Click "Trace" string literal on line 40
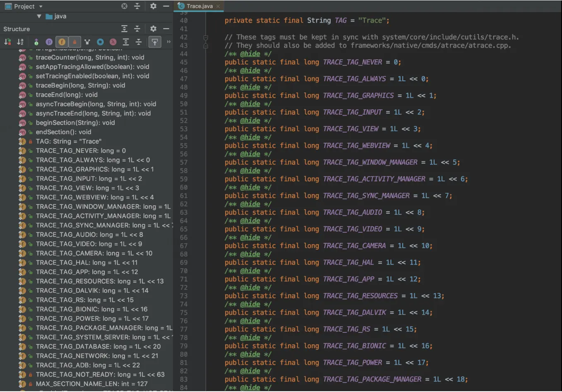This screenshot has width=562, height=392. (x=372, y=20)
